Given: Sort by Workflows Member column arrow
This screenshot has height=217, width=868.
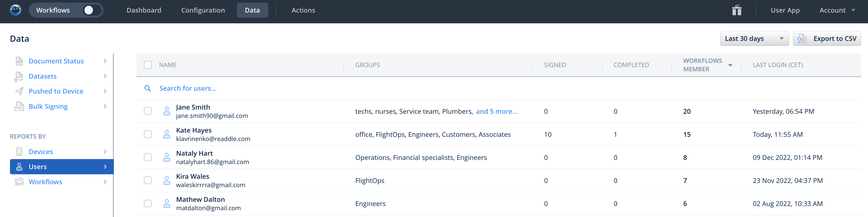Looking at the screenshot, I should tap(730, 65).
